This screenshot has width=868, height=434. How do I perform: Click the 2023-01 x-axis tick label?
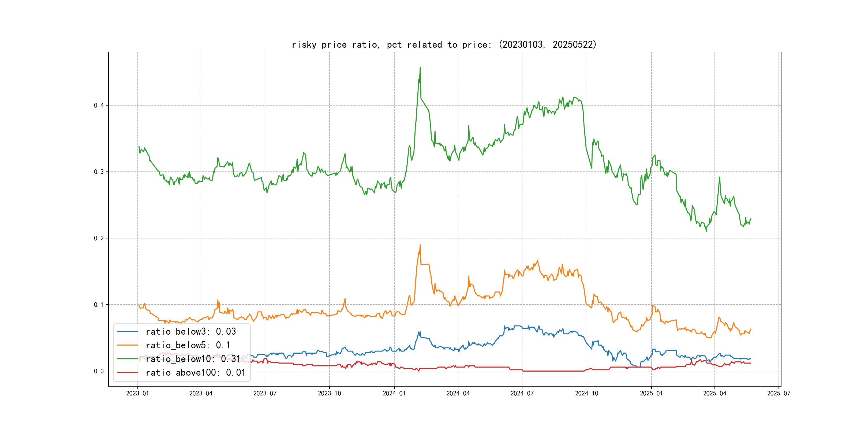click(x=137, y=394)
